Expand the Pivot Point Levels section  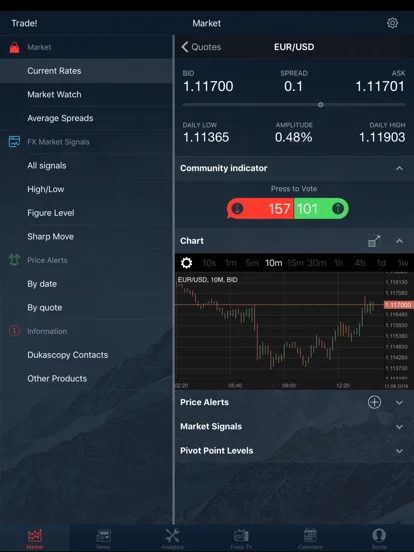[399, 451]
